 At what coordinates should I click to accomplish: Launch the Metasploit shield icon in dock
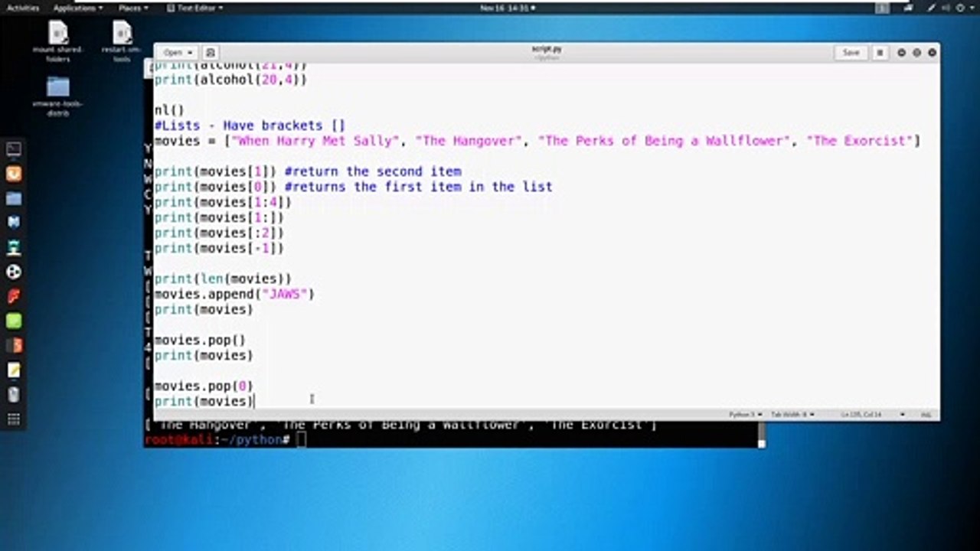point(14,223)
